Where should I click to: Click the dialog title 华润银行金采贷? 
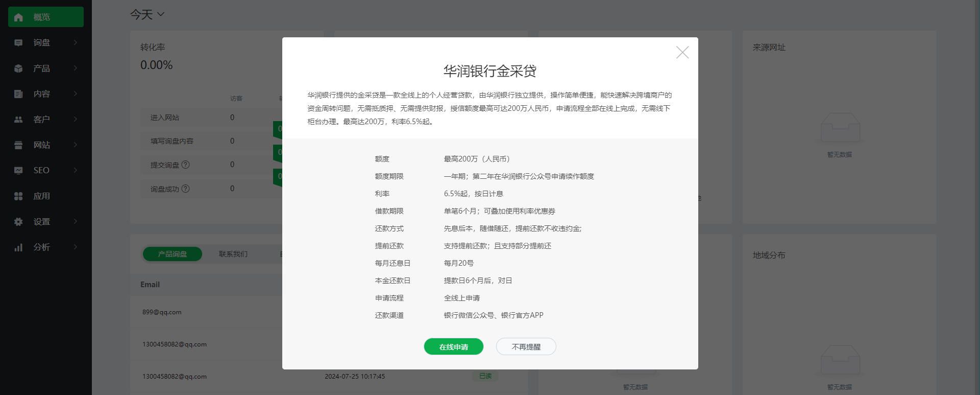click(490, 71)
